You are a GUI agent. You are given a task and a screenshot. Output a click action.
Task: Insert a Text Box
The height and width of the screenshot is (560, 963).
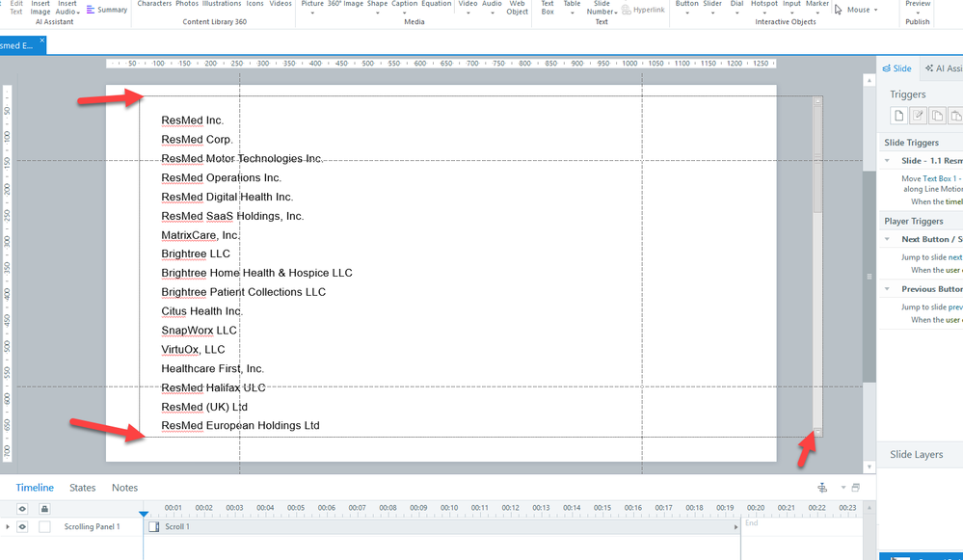548,8
